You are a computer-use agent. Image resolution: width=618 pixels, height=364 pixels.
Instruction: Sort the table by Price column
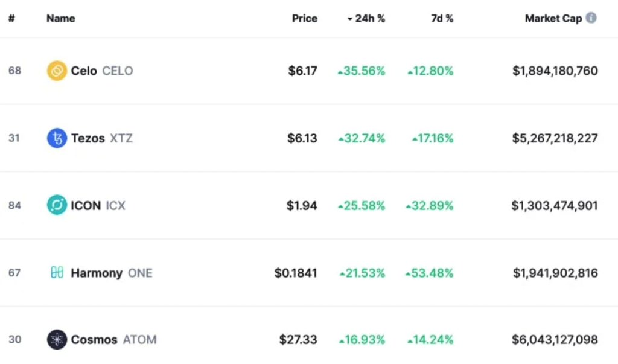tap(304, 18)
